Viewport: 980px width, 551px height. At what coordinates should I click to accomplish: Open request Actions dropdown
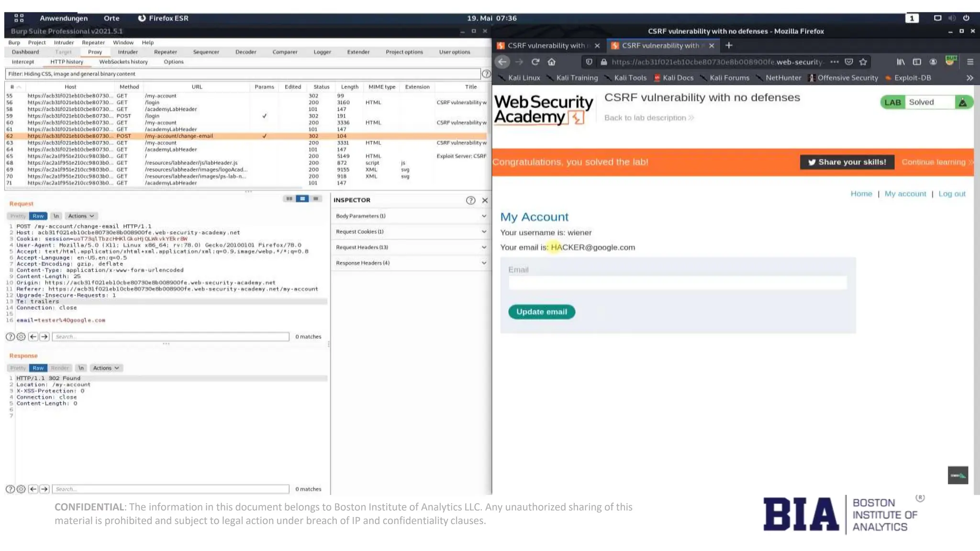click(81, 216)
